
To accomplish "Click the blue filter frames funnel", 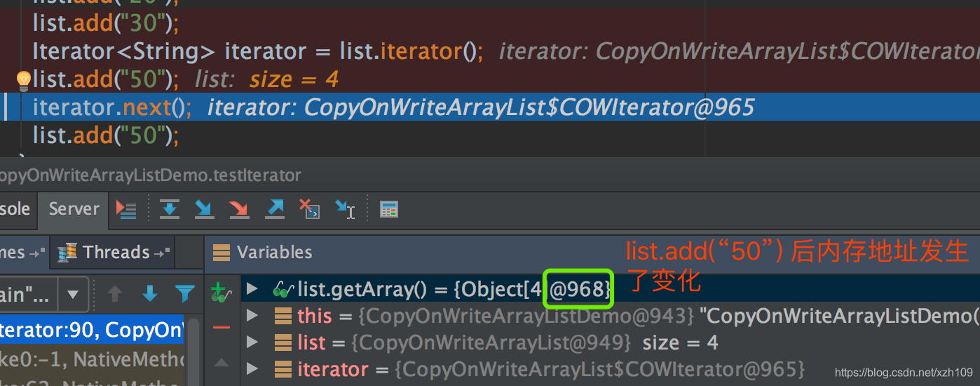I will click(x=185, y=293).
